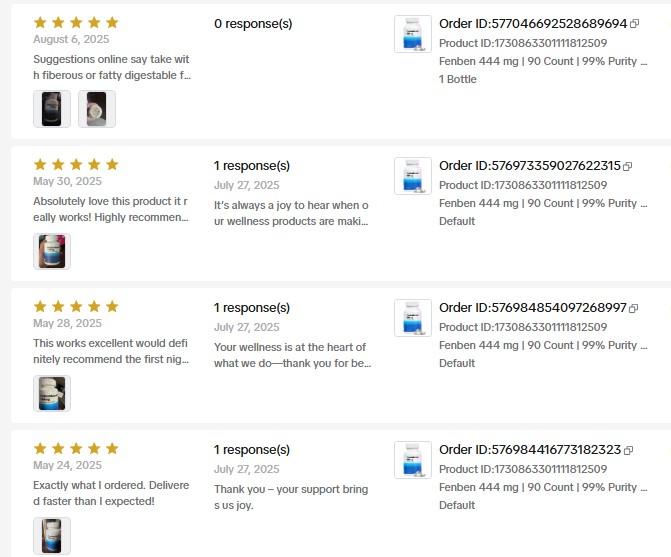View photo attached to May 24 review
The width and height of the screenshot is (671, 557).
pyautogui.click(x=52, y=536)
